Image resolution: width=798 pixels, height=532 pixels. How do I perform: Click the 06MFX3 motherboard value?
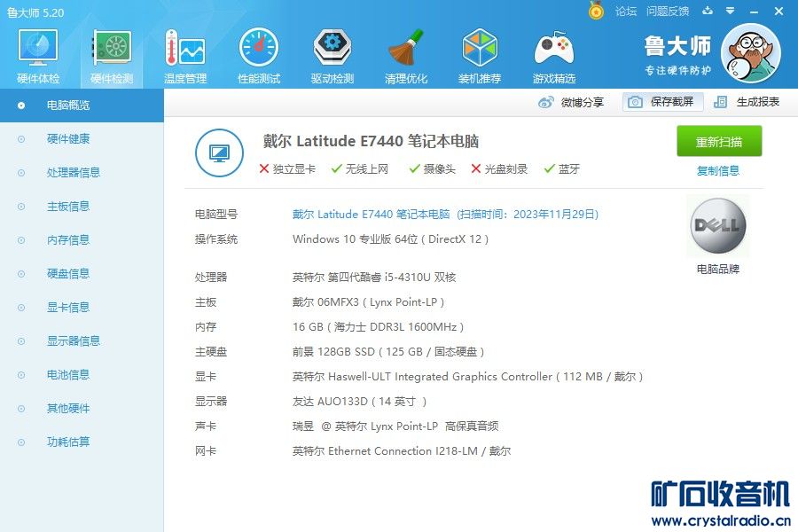coord(368,302)
